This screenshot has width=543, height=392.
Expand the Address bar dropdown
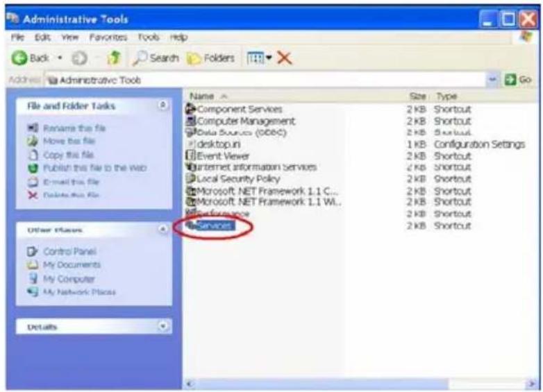492,80
